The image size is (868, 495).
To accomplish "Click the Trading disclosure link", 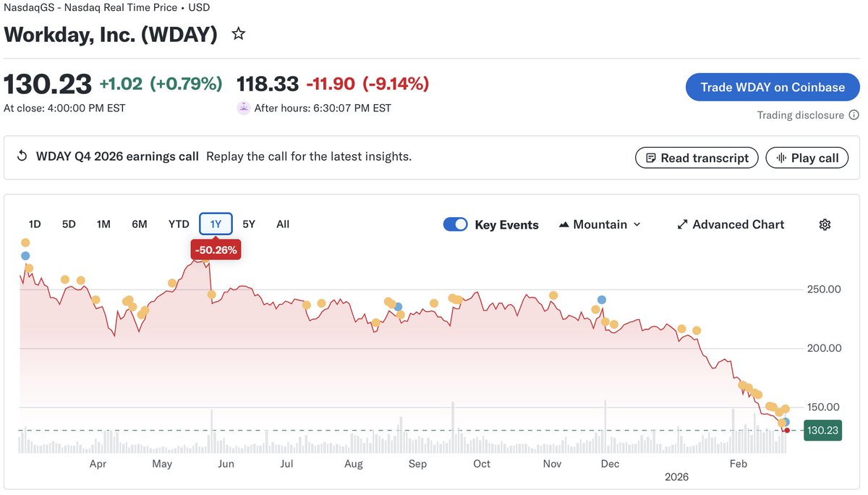I will tap(800, 115).
